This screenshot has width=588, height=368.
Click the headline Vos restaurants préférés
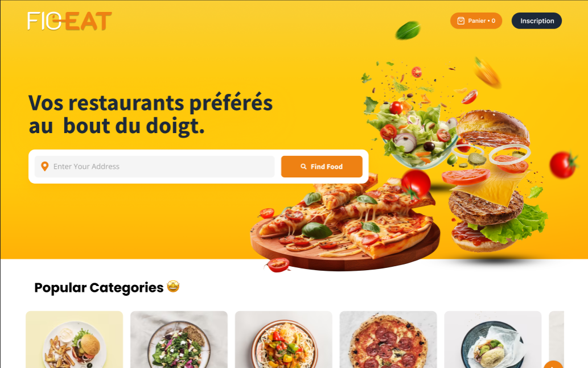pyautogui.click(x=150, y=103)
